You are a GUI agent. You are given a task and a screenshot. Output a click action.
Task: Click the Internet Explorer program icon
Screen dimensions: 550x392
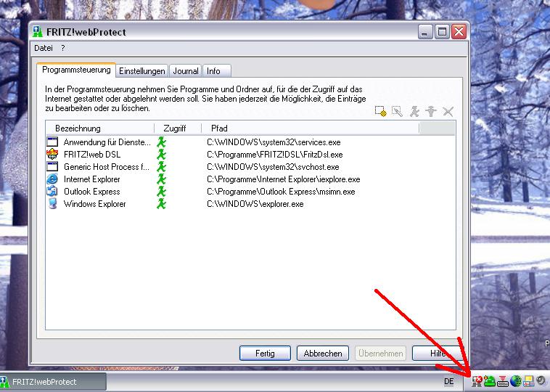pos(52,179)
